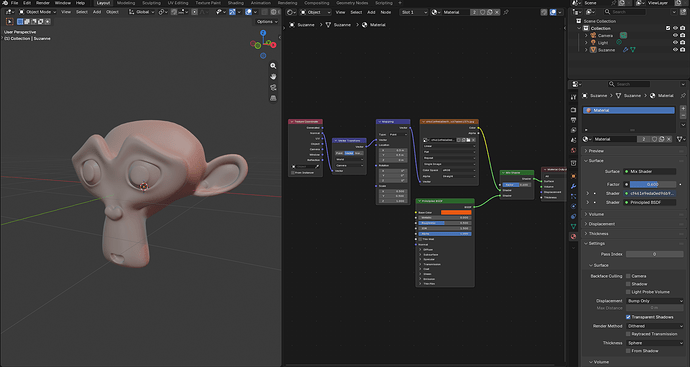This screenshot has height=367, width=690.
Task: Click pin icon in Properties breadcrumb
Action: click(683, 95)
